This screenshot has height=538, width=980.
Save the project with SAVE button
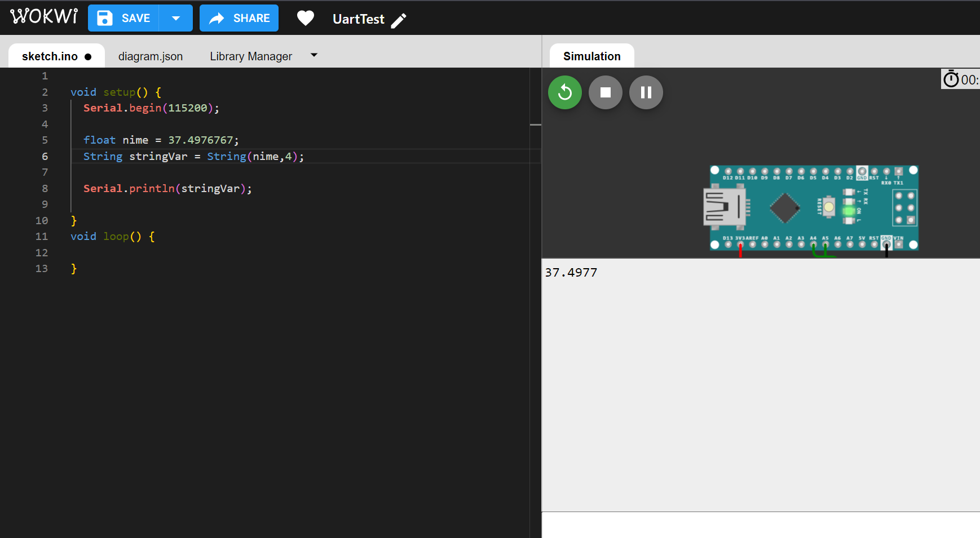[x=124, y=18]
